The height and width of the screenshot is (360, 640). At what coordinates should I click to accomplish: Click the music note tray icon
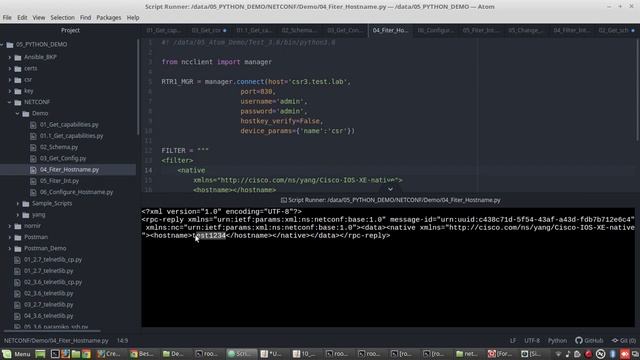pos(568,353)
